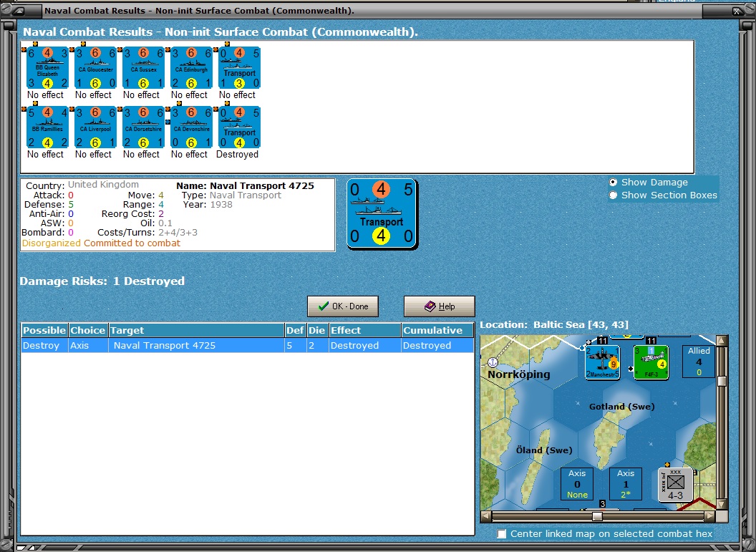Click the Axis 0 None sea box
Viewport: 756px width, 552px height.
(577, 484)
